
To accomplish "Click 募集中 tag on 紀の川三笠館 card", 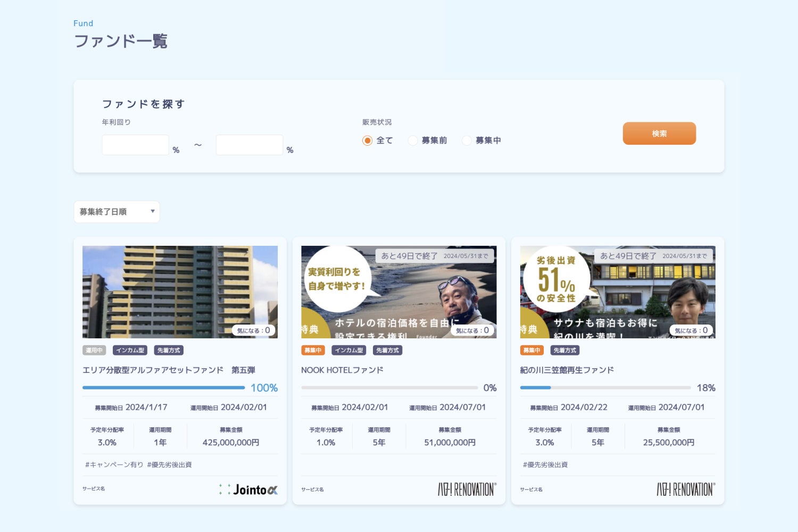I will [x=532, y=350].
